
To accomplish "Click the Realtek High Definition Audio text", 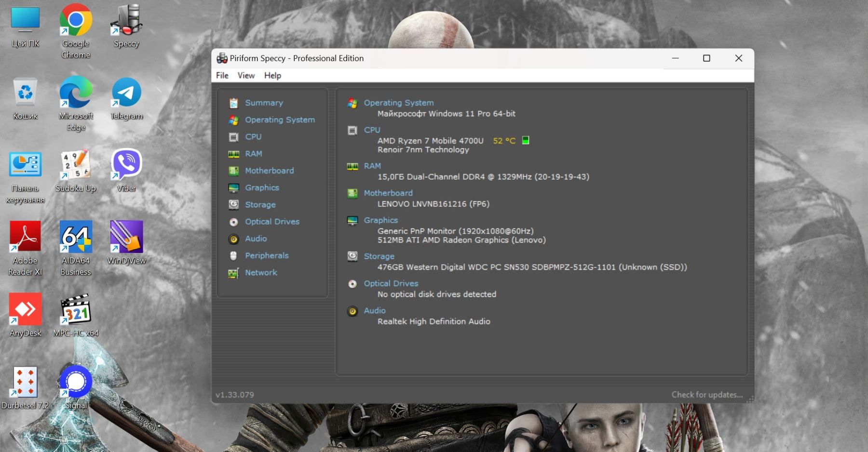I will pos(434,321).
